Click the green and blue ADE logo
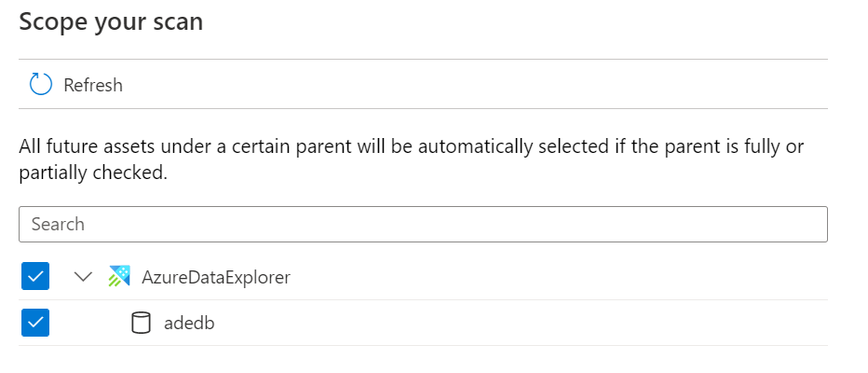Screen dimensions: 868x373 point(119,276)
